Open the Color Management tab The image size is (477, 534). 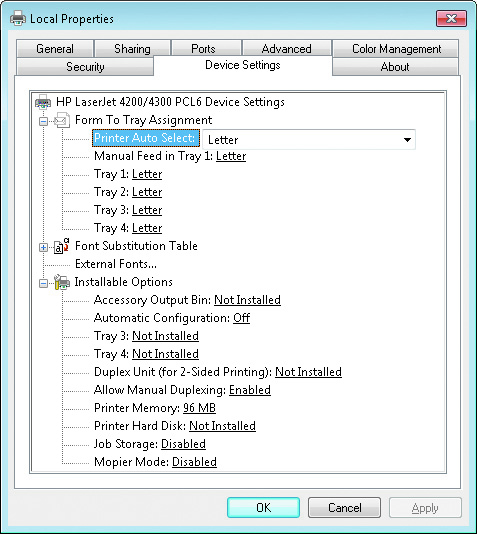point(396,49)
